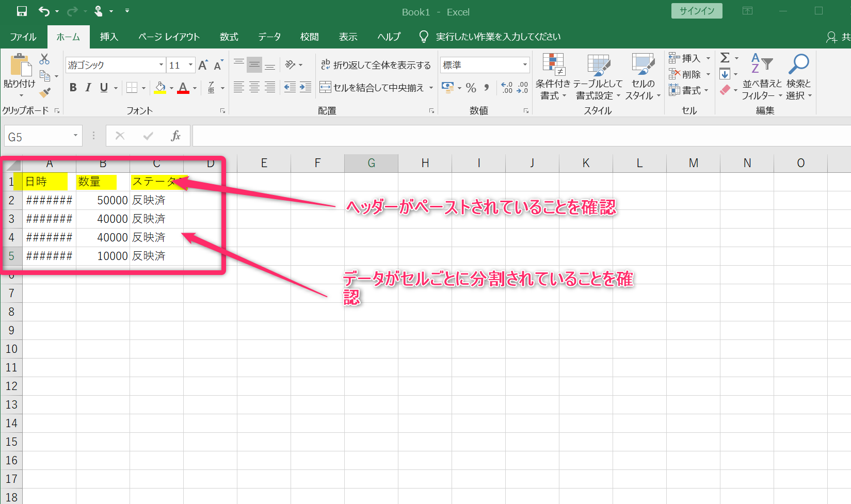Switch to the データ ribbon tab

click(269, 37)
